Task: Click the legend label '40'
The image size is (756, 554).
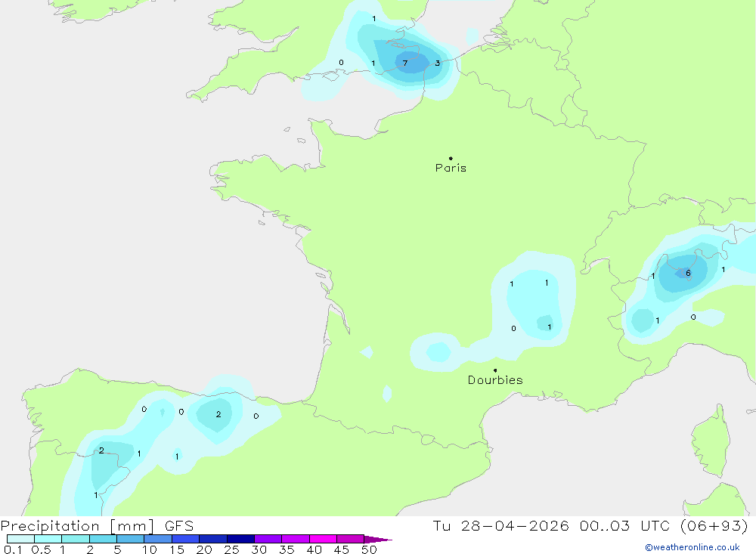Action: point(314,549)
